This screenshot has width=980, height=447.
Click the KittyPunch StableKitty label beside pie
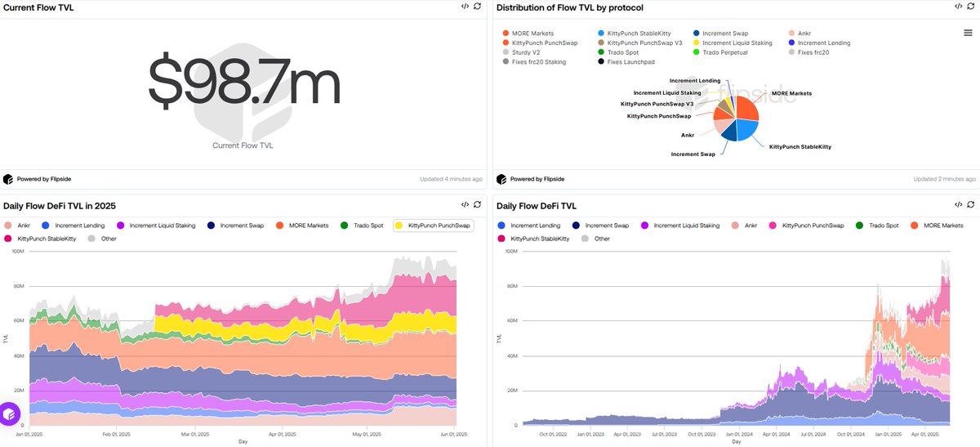(800, 147)
